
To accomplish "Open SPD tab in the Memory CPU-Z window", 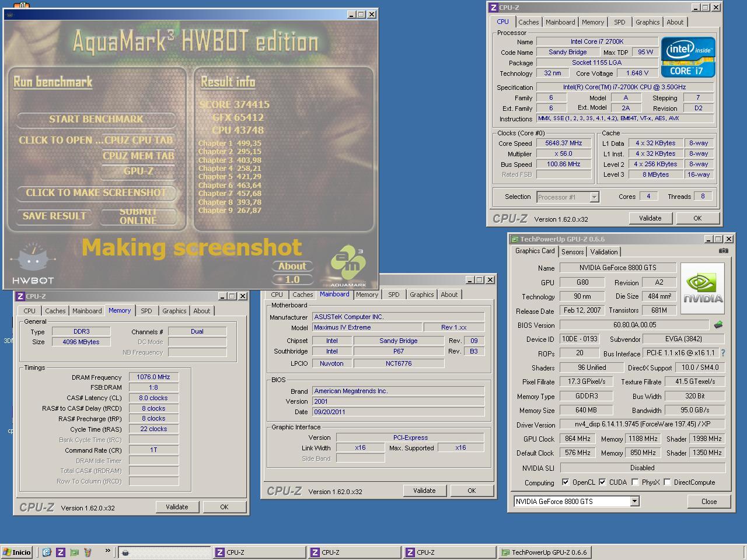I will click(146, 311).
